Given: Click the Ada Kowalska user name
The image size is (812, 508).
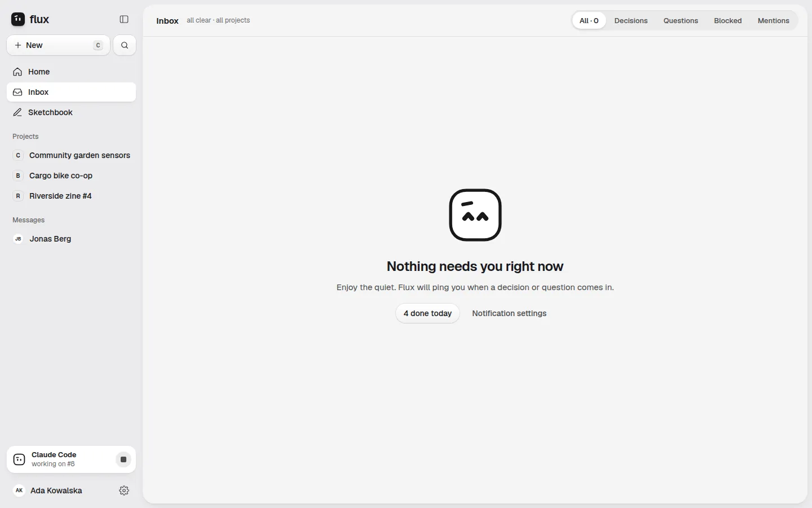Looking at the screenshot, I should (56, 491).
